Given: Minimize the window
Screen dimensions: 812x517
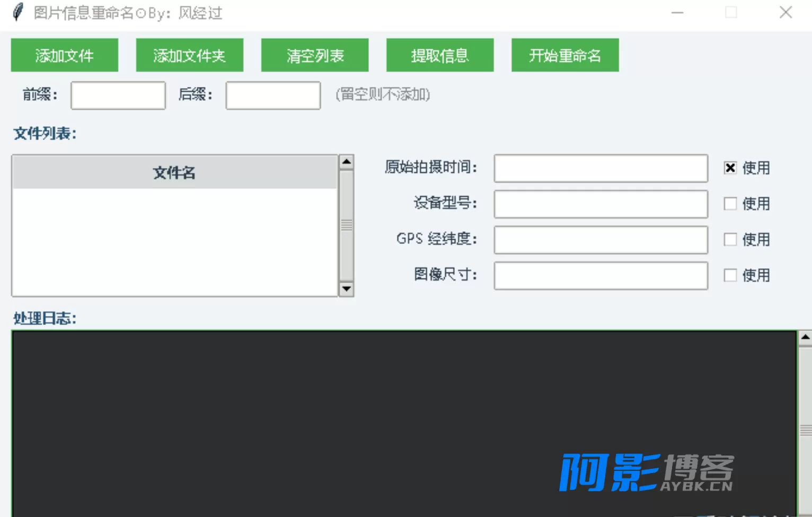Looking at the screenshot, I should [x=677, y=13].
